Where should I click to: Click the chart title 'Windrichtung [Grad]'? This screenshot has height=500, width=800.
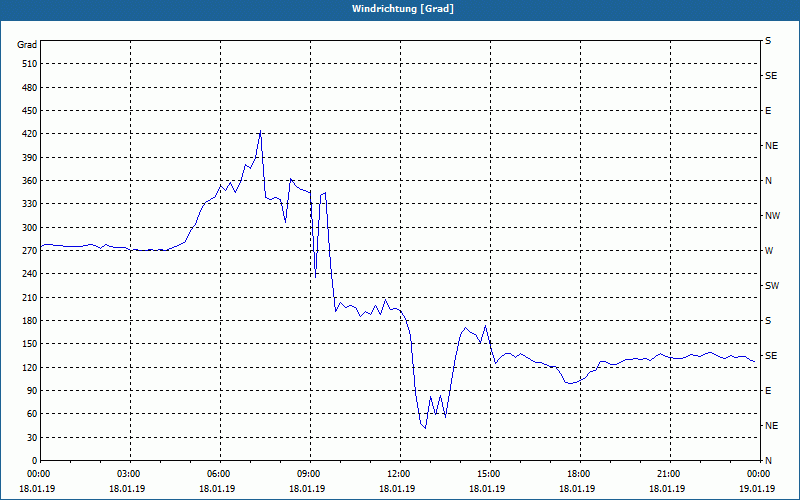pyautogui.click(x=403, y=9)
